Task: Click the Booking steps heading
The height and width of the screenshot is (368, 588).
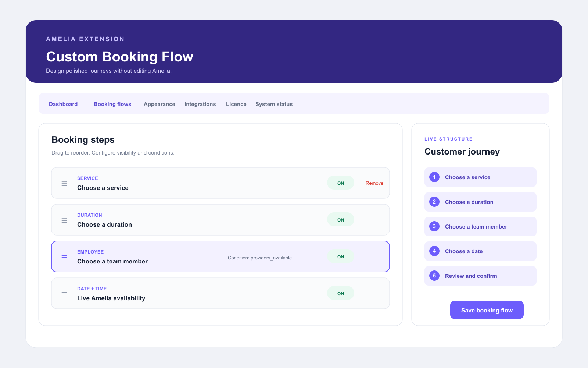Action: (83, 140)
